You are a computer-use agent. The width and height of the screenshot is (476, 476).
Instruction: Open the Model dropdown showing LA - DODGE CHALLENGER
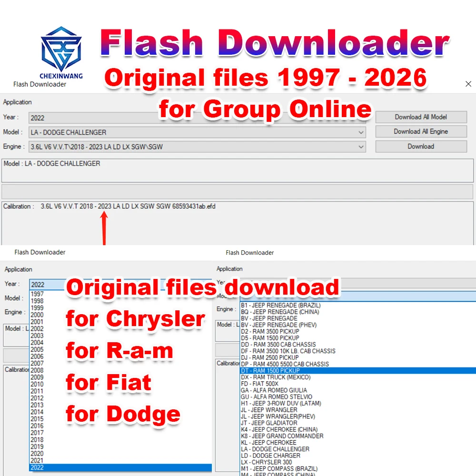[x=198, y=132]
